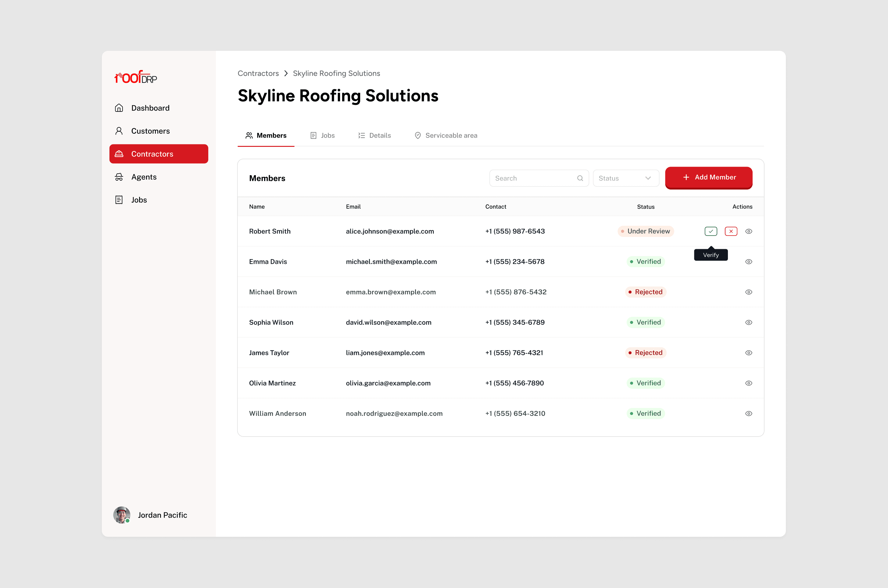Viewport: 888px width, 588px height.
Task: Open Dashboard from the sidebar home icon
Action: 119,108
